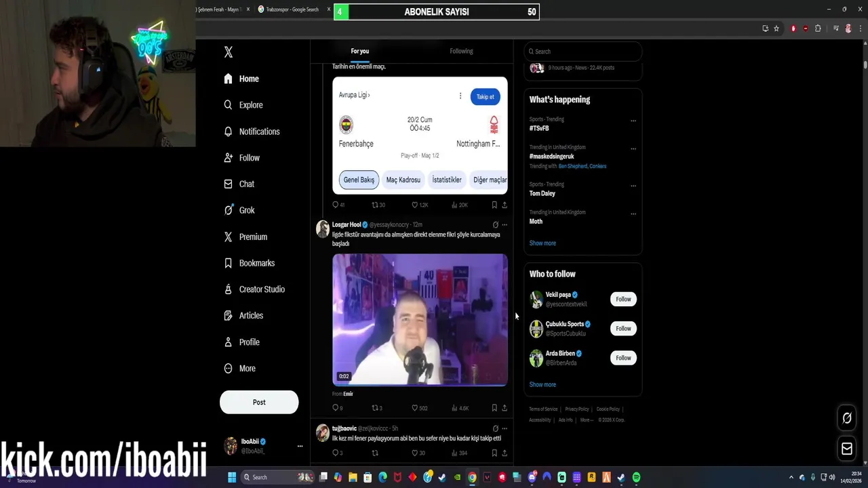Open the match card three-dot menu
868x488 pixels.
pyautogui.click(x=460, y=96)
